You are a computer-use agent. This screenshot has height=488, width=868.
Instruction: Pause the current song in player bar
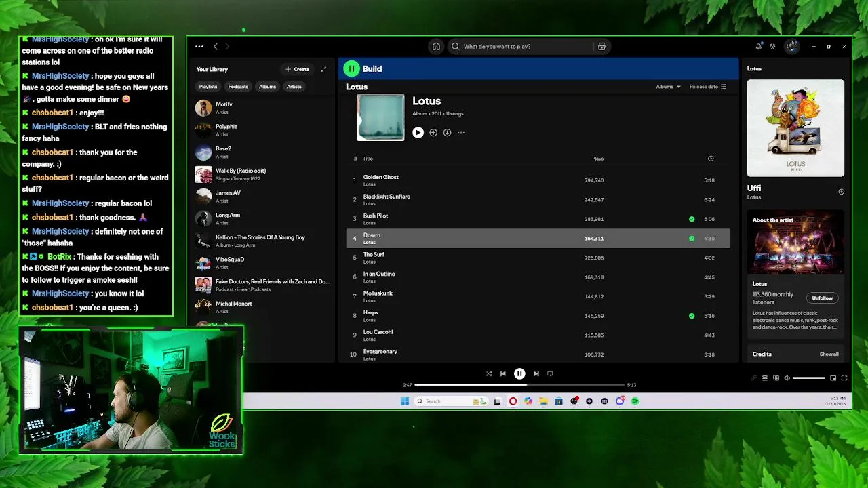pyautogui.click(x=519, y=373)
